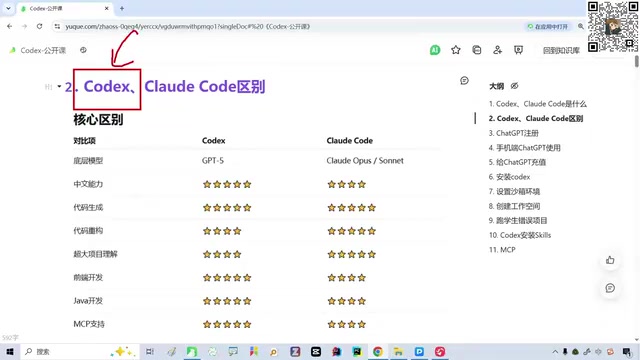
Task: Select outline item 2. Codex、Claude Code区别
Action: click(536, 118)
